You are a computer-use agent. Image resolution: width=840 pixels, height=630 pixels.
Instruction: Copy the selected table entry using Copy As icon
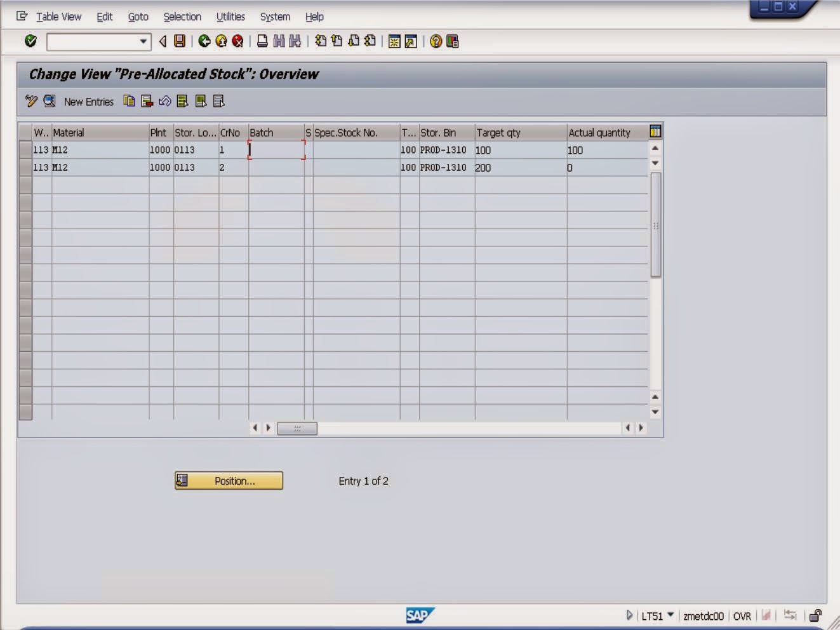tap(128, 102)
